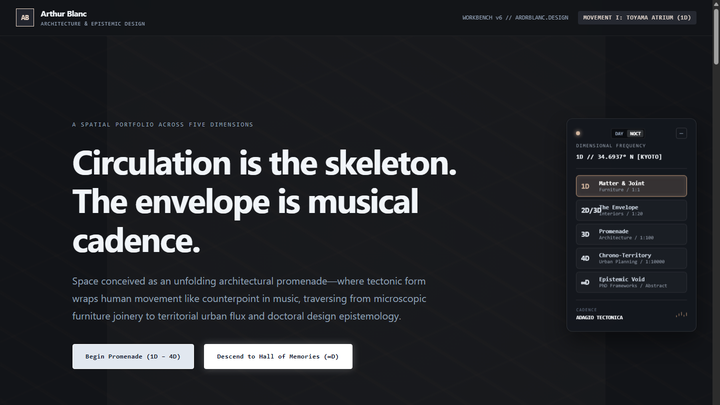Switch the panel to NOCT mode
This screenshot has height=405, width=720.
coord(635,134)
